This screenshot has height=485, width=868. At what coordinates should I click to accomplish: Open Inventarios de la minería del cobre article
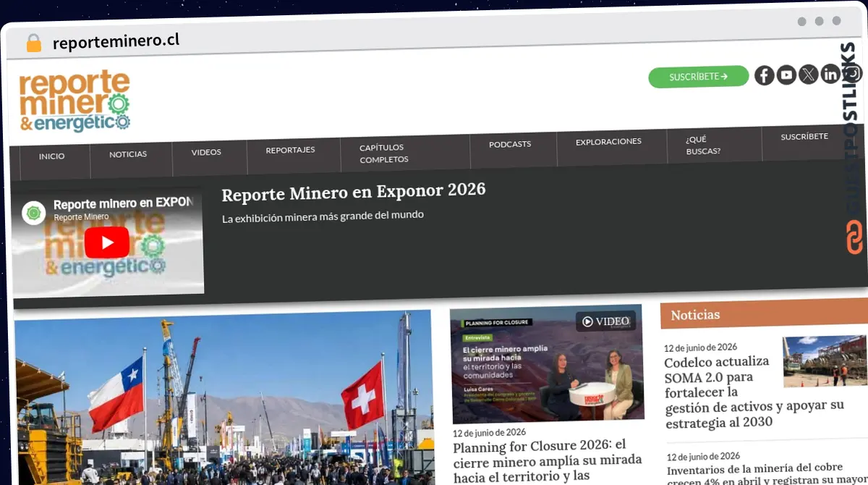(766, 474)
